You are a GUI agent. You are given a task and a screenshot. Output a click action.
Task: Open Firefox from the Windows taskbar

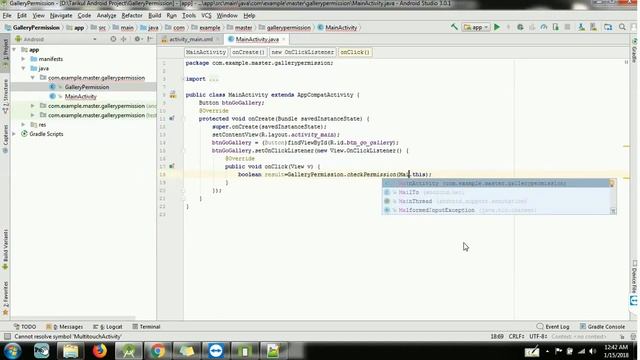[x=99, y=351]
